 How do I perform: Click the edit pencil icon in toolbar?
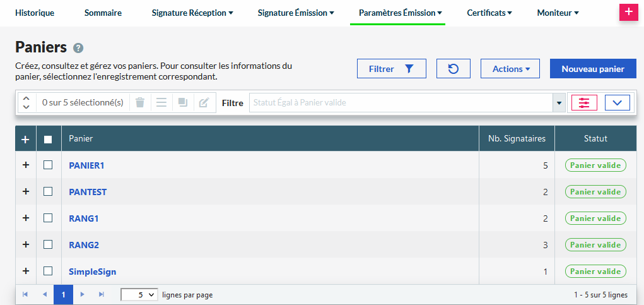pos(204,102)
